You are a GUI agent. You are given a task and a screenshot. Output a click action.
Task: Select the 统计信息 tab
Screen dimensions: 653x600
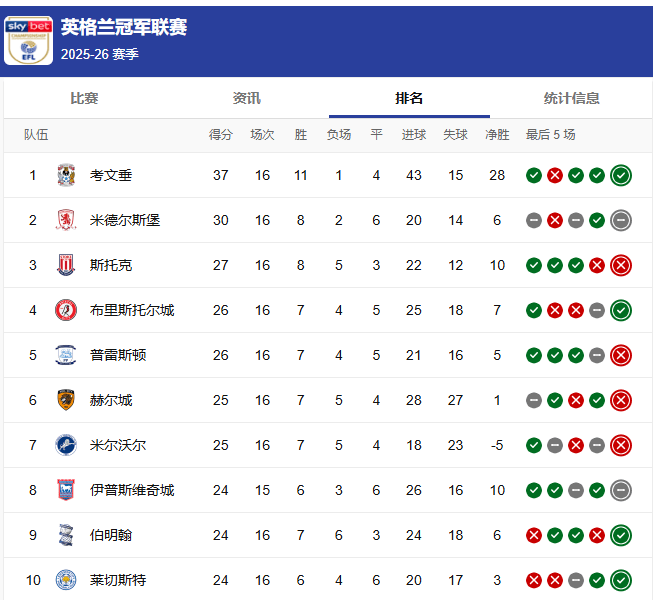[571, 98]
